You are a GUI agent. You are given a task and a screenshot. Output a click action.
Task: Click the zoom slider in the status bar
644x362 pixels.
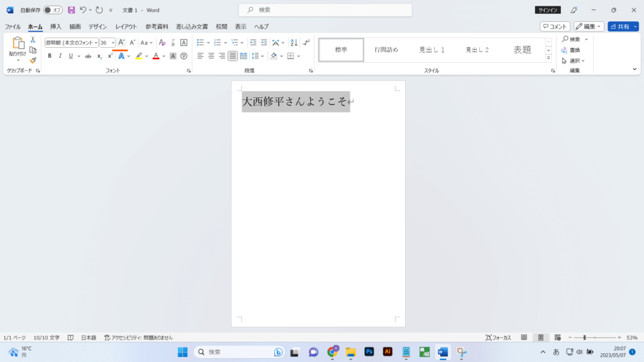click(585, 337)
